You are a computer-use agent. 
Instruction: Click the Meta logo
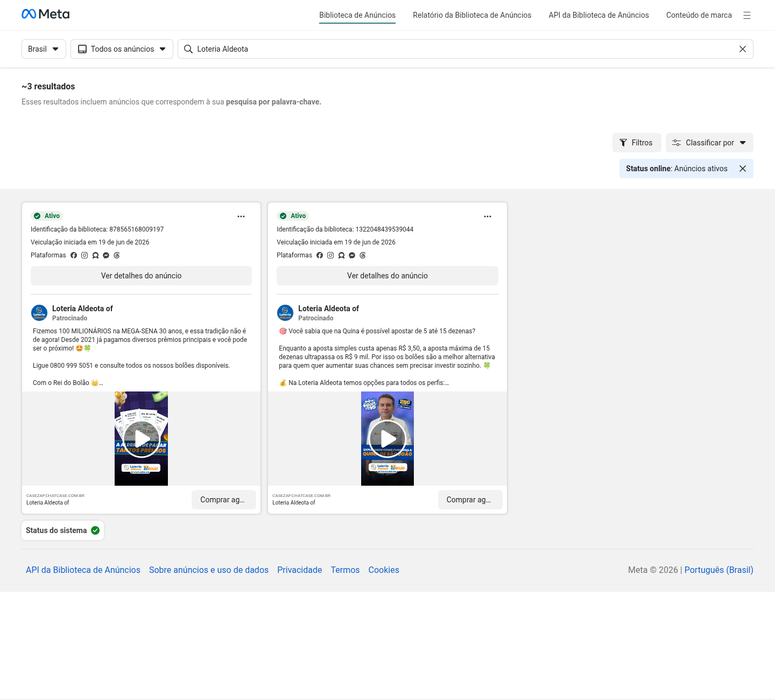click(x=45, y=14)
